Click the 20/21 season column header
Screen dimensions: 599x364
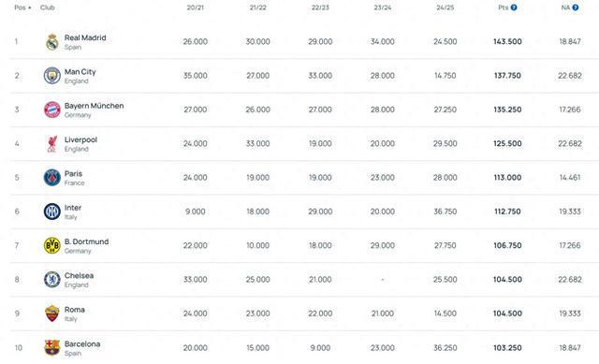pos(196,7)
